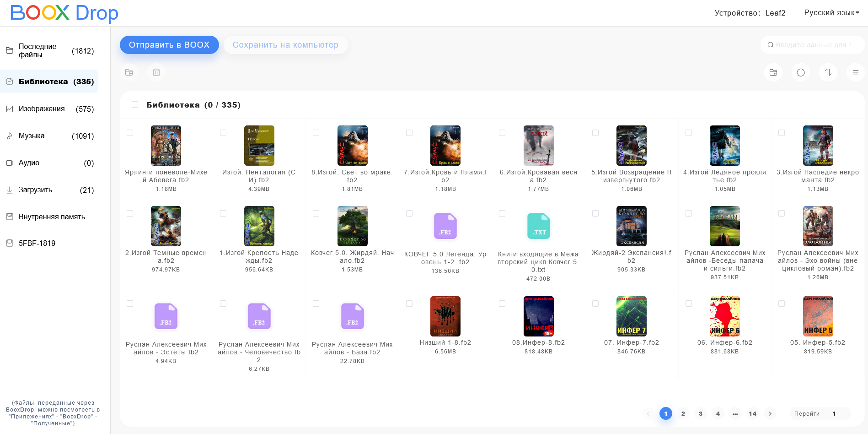Tick the select-all Library checkbox
The width and height of the screenshot is (868, 434).
(x=135, y=104)
